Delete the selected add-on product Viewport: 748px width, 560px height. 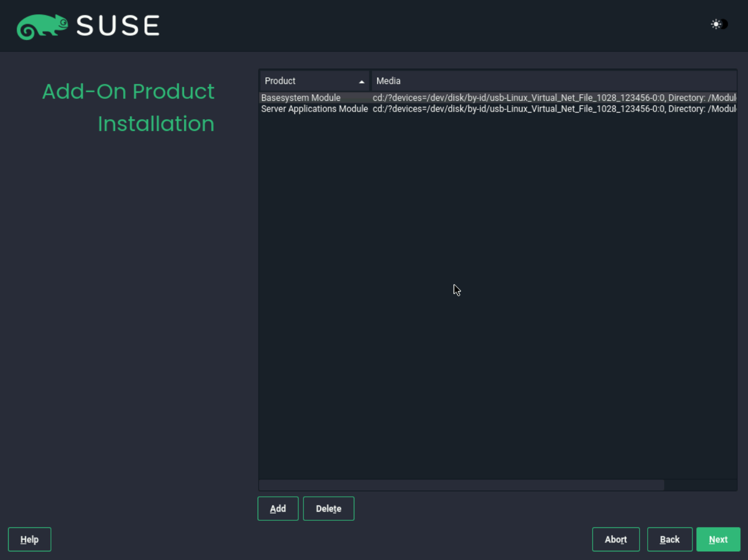[328, 508]
